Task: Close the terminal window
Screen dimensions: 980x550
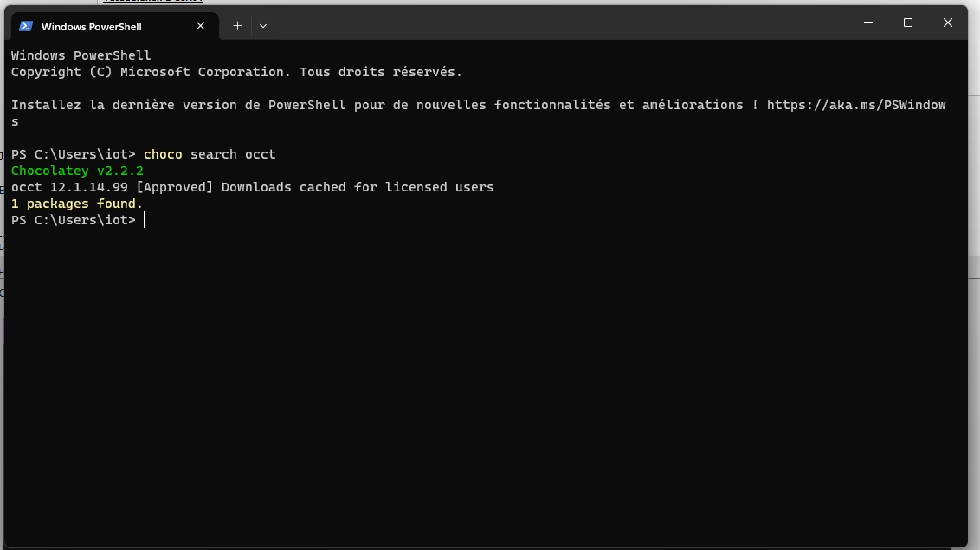Action: (948, 23)
